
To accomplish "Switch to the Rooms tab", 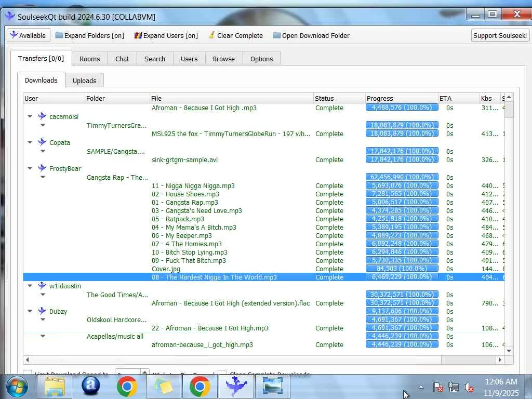I will click(x=89, y=59).
